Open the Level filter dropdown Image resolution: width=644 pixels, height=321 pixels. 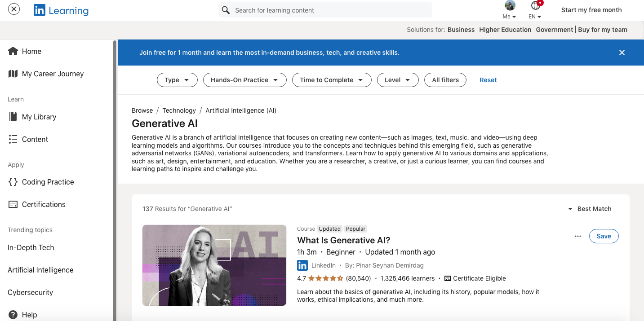click(x=398, y=80)
